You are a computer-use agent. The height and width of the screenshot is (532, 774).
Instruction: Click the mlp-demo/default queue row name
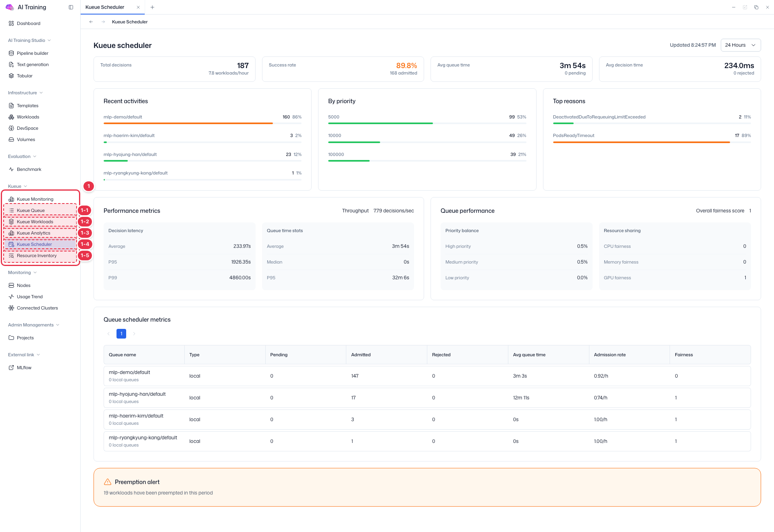click(x=129, y=372)
